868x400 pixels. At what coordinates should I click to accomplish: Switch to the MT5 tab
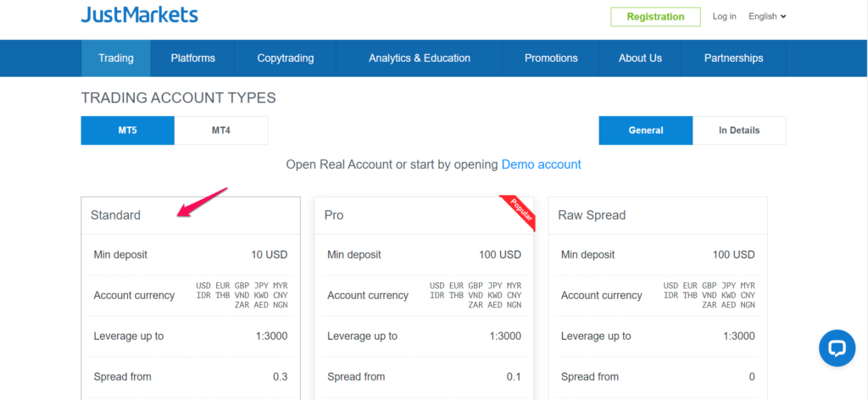pyautogui.click(x=128, y=131)
